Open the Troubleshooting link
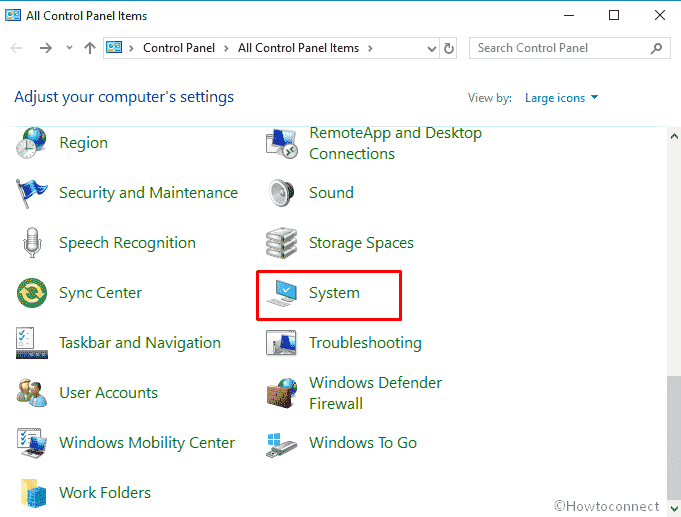Image resolution: width=681 pixels, height=517 pixels. coord(365,343)
